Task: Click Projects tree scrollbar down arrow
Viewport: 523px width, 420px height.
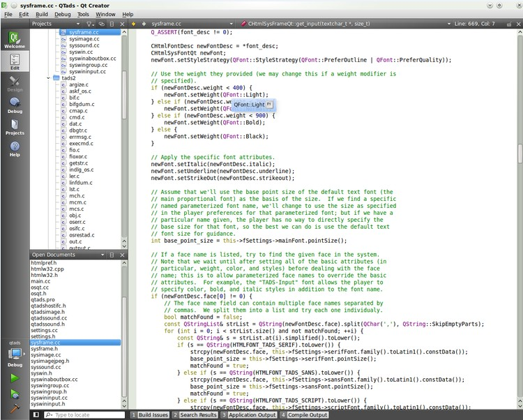Action: (x=124, y=247)
